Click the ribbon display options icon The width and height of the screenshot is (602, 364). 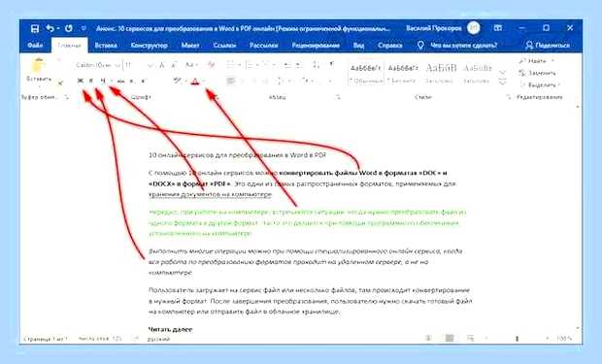click(x=498, y=28)
